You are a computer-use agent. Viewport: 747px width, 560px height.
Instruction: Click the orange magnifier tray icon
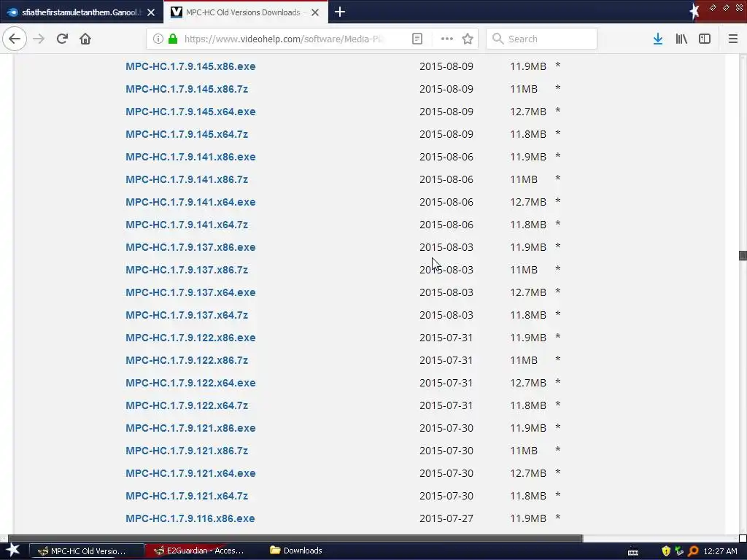(x=693, y=551)
